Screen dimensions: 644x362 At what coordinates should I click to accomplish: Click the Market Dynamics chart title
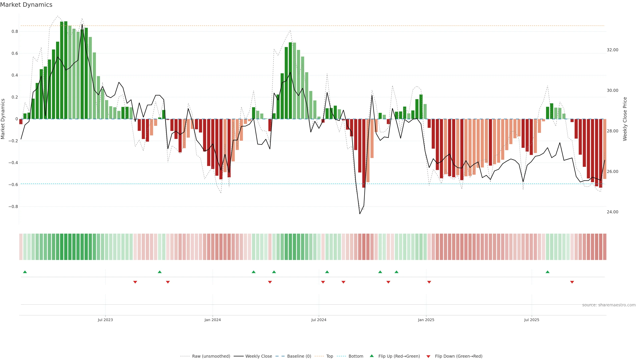26,5
